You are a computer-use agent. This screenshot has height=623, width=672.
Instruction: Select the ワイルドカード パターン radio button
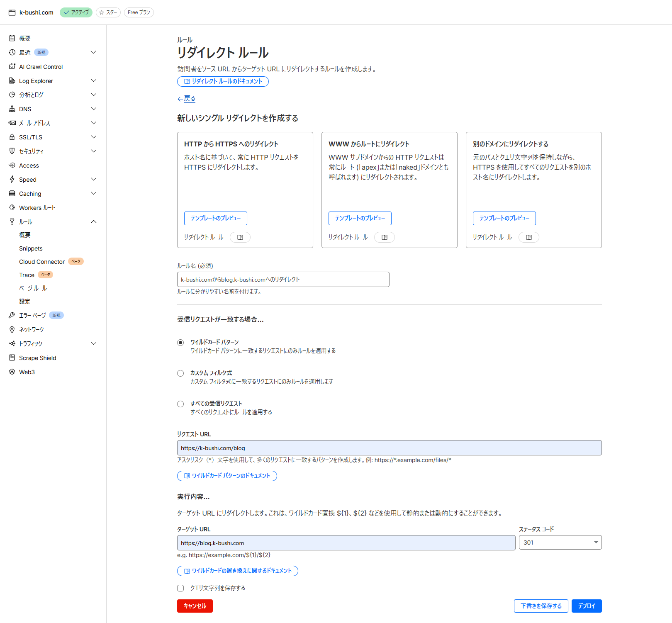click(x=180, y=342)
